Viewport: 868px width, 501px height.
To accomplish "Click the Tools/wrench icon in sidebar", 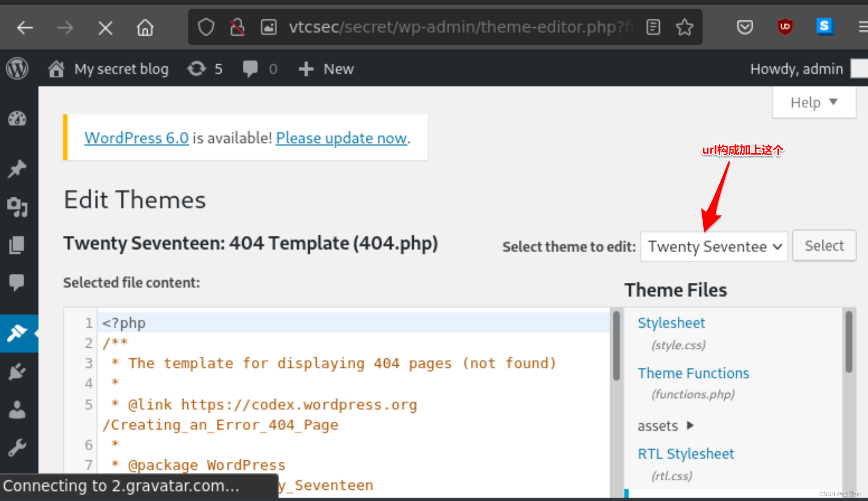I will [17, 448].
